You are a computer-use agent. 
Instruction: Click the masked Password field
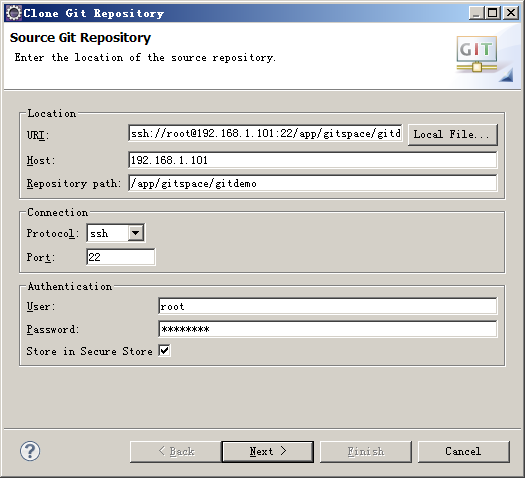328,329
